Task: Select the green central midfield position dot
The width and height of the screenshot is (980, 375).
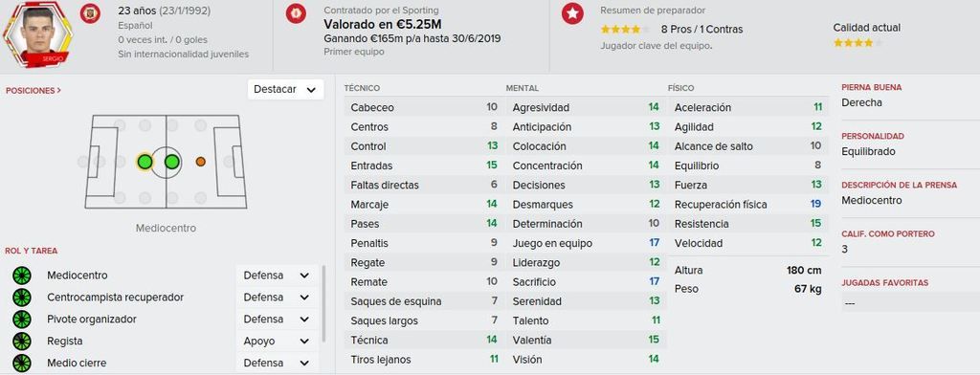Action: pyautogui.click(x=172, y=162)
